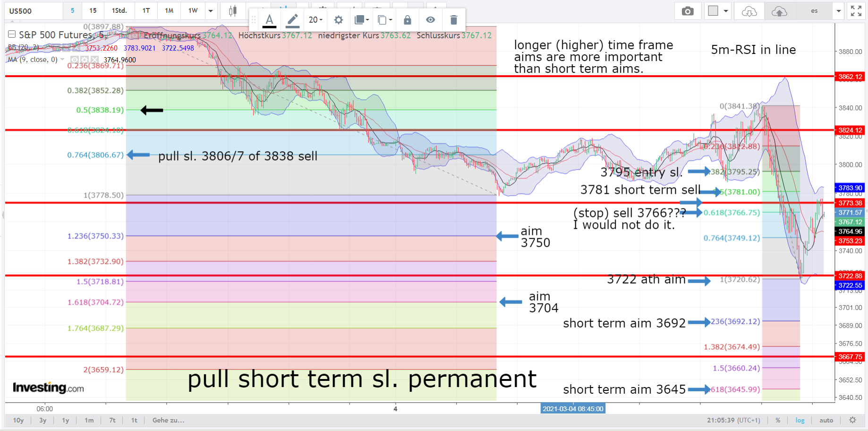Select 0.5(3838.19) Fibonacci level label
The image size is (868, 431).
[100, 110]
